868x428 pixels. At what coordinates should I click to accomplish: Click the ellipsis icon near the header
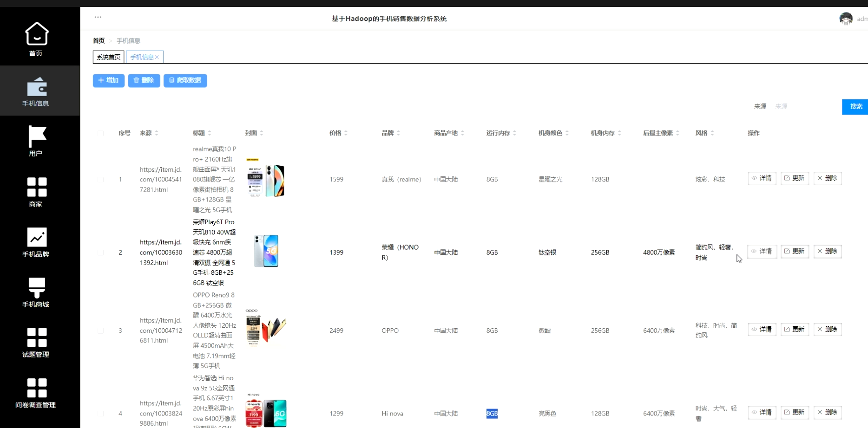pos(98,17)
